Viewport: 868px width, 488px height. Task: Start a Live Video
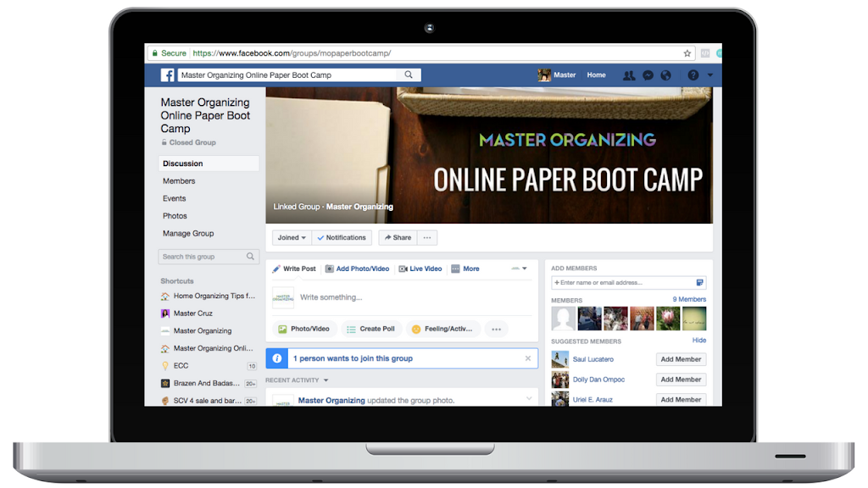pos(420,269)
